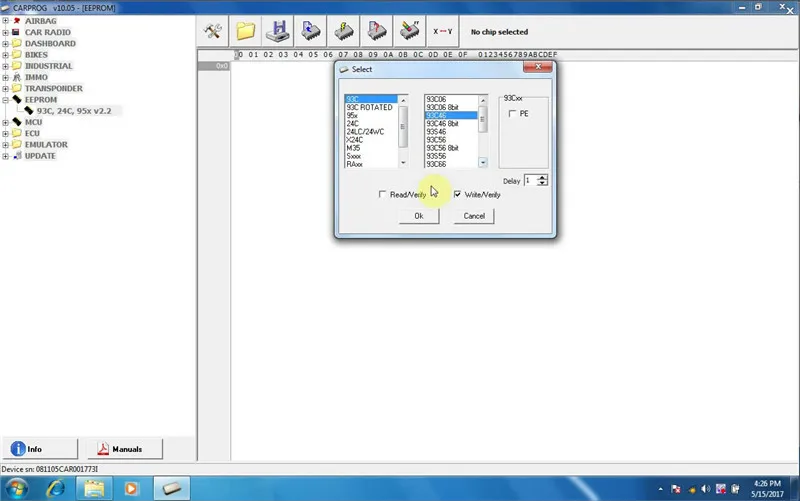Select the INDUSTRIAL folder in the tree
The image size is (800, 501).
(x=48, y=66)
